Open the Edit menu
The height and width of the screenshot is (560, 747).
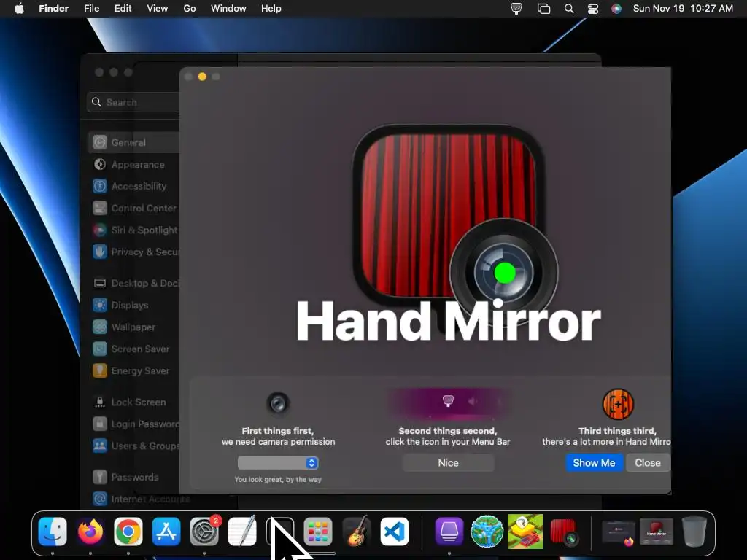pos(123,9)
